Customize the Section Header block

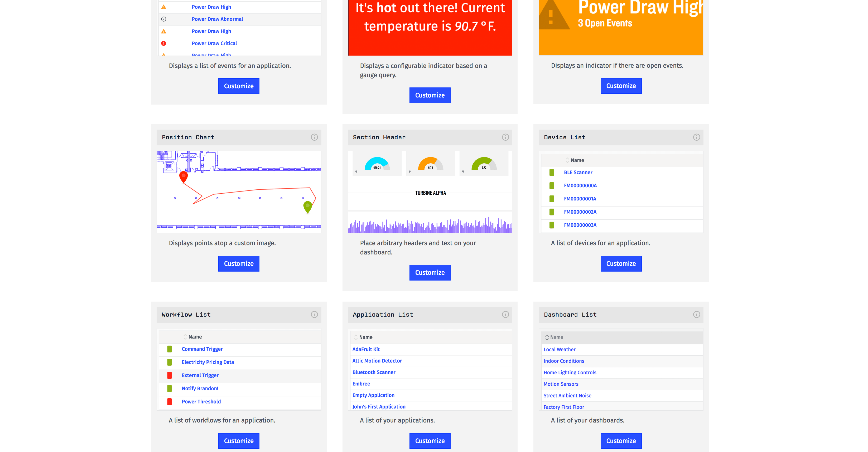coord(430,273)
